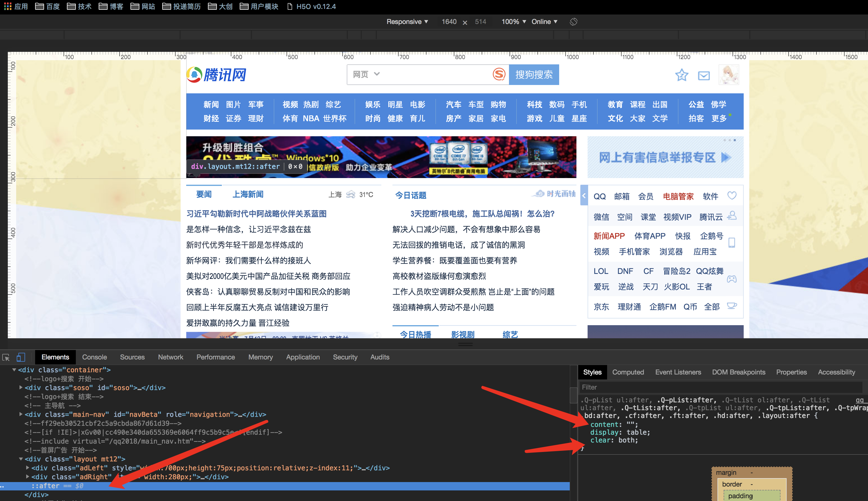Open the apps 应用 grid icon

tap(8, 6)
